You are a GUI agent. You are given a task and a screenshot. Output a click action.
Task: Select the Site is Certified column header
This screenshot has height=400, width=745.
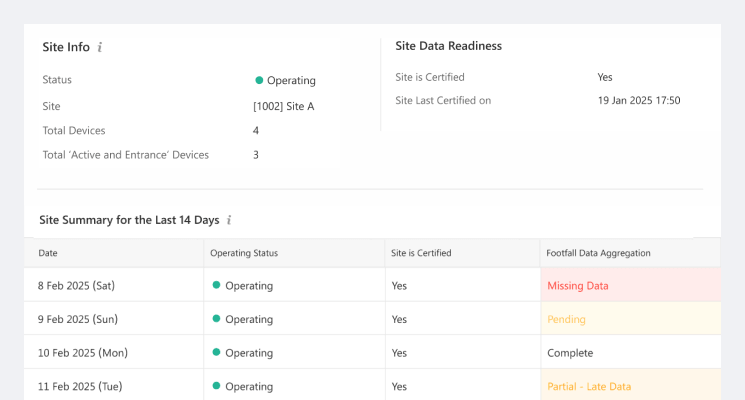pyautogui.click(x=421, y=253)
